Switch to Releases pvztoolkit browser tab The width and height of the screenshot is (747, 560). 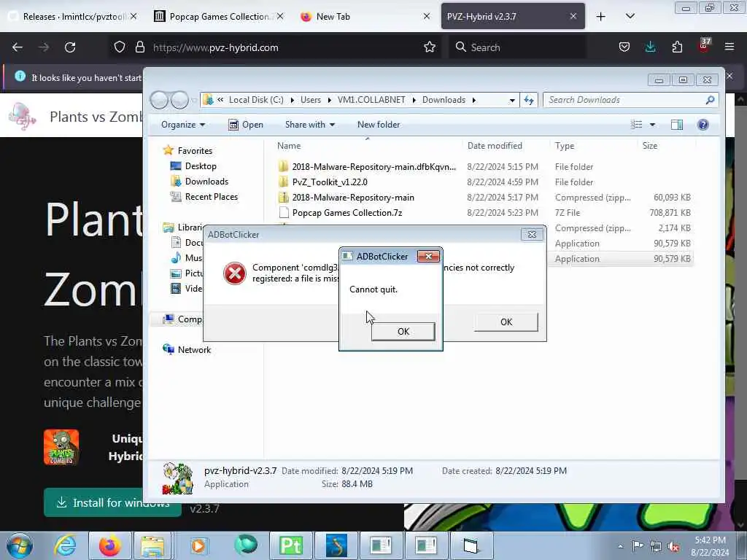[x=71, y=17]
